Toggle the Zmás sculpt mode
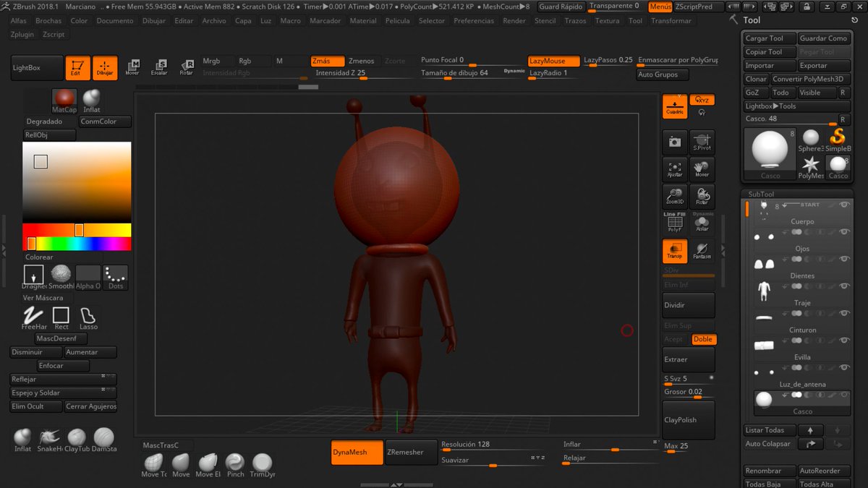This screenshot has height=488, width=868. click(x=328, y=61)
